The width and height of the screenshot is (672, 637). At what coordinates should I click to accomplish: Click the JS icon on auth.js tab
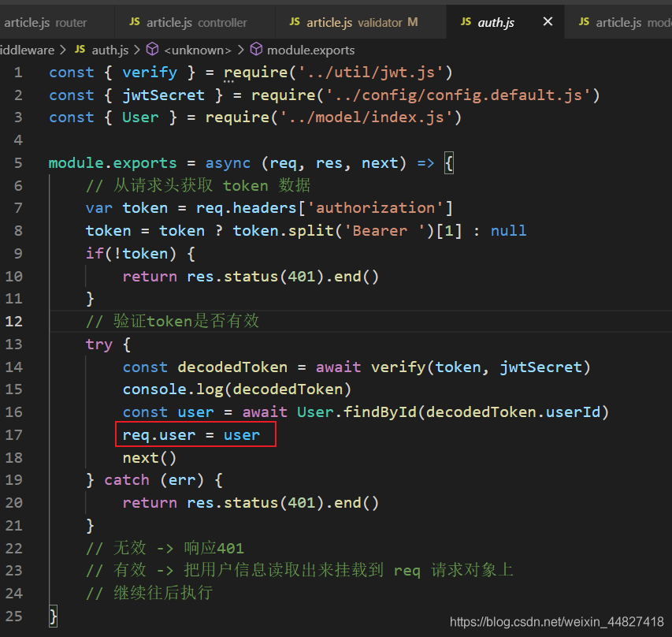(x=466, y=21)
